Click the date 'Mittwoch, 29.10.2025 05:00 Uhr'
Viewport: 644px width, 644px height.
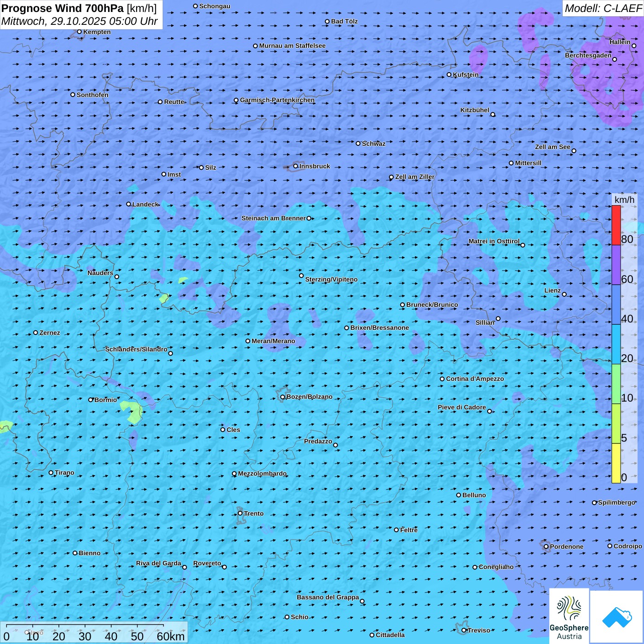[80, 21]
